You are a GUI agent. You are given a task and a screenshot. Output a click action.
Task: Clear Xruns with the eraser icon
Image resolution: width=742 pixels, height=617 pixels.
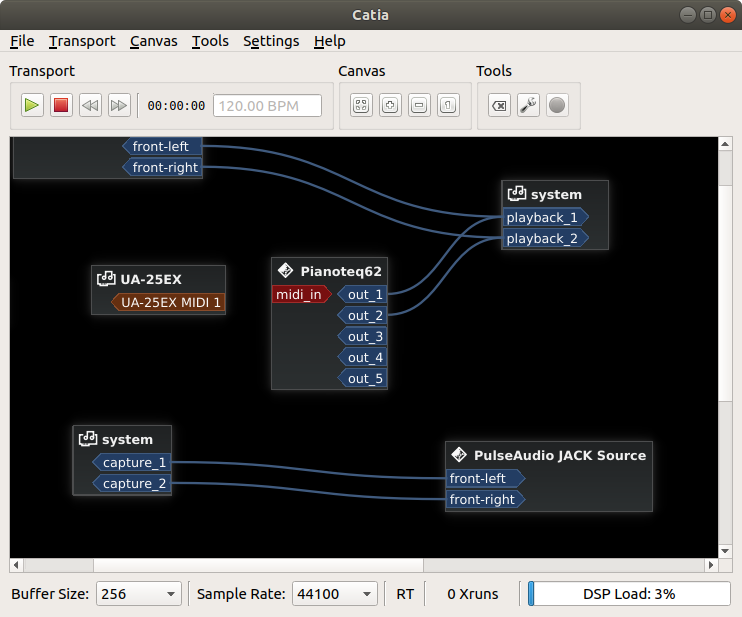pos(499,105)
